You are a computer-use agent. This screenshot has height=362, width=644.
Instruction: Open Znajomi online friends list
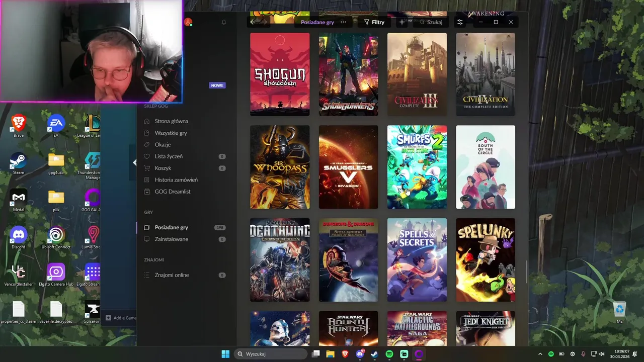coord(172,275)
